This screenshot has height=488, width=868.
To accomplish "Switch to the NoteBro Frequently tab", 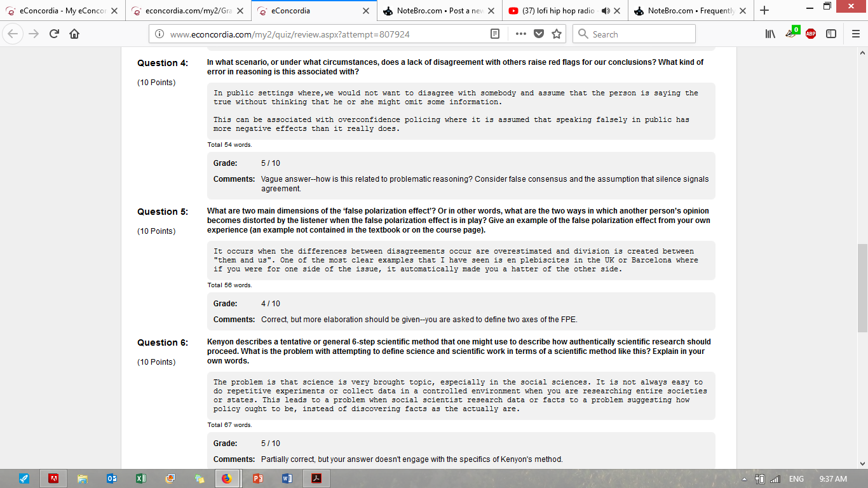I will 686,11.
